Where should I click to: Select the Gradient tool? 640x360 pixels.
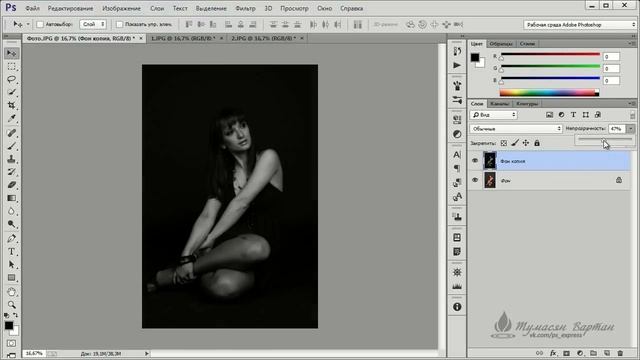coord(11,198)
